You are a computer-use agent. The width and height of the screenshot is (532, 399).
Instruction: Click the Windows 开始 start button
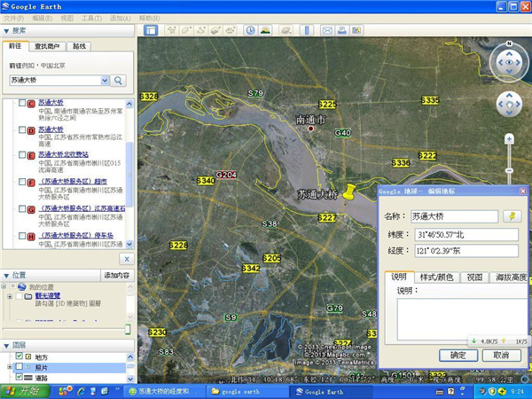25,391
